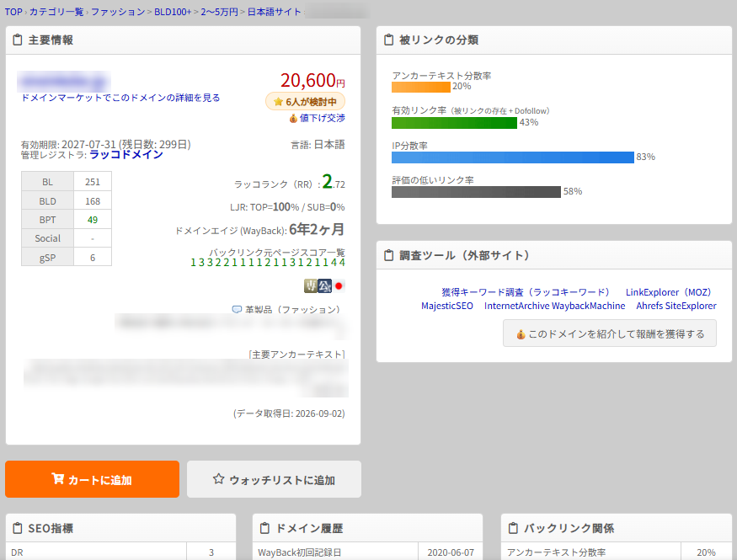Open BLD100+ breadcrumb link
This screenshot has height=560, width=737.
pos(173,12)
